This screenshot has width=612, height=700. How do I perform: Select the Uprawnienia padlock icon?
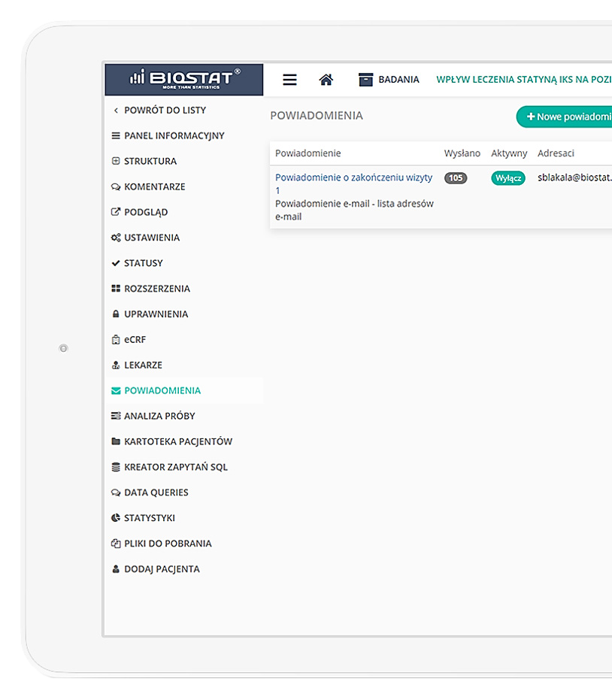tap(115, 314)
